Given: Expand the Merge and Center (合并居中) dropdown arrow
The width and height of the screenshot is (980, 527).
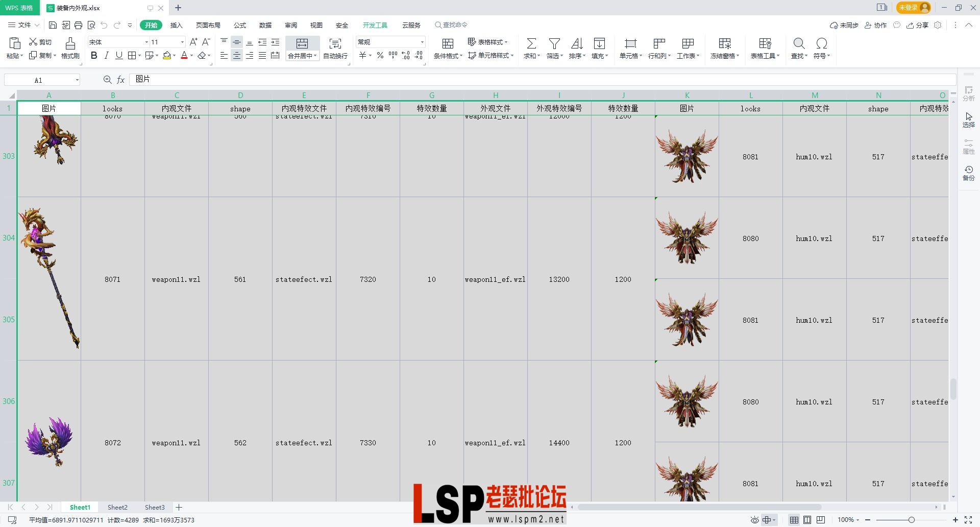Looking at the screenshot, I should (315, 56).
